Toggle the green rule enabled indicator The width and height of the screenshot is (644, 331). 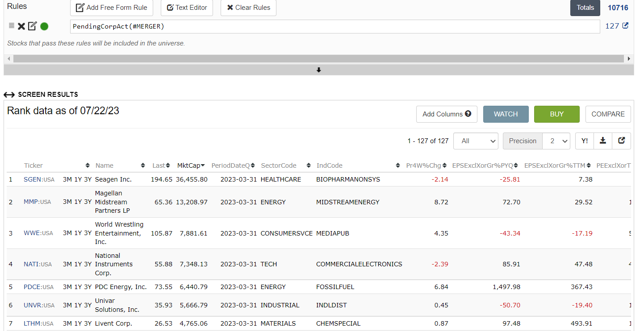44,26
